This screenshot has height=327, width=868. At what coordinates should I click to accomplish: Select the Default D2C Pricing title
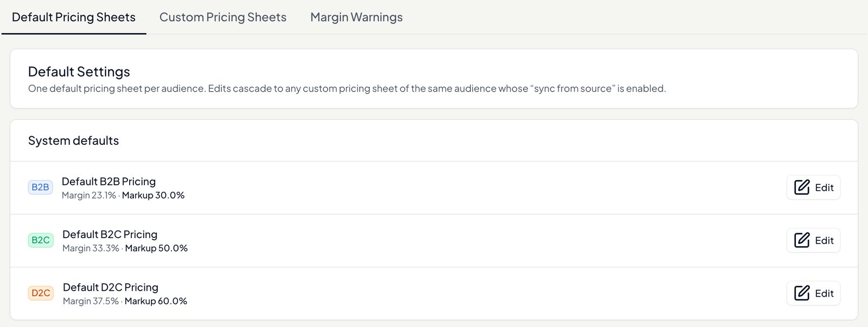[111, 287]
